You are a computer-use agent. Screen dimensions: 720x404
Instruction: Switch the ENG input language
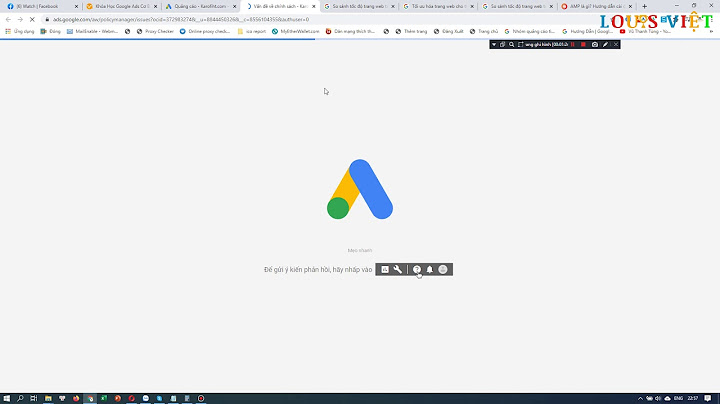pos(678,398)
